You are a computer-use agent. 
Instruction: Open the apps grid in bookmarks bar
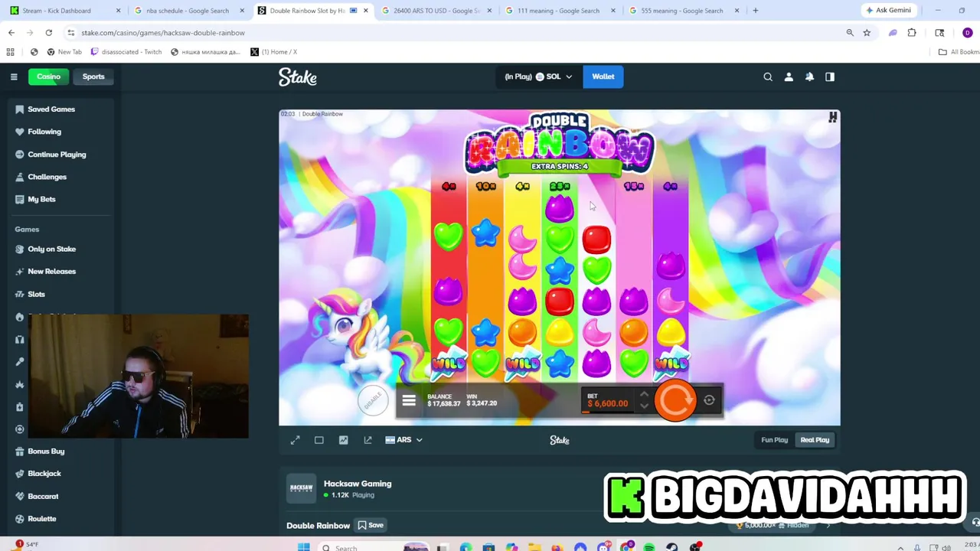tap(10, 52)
